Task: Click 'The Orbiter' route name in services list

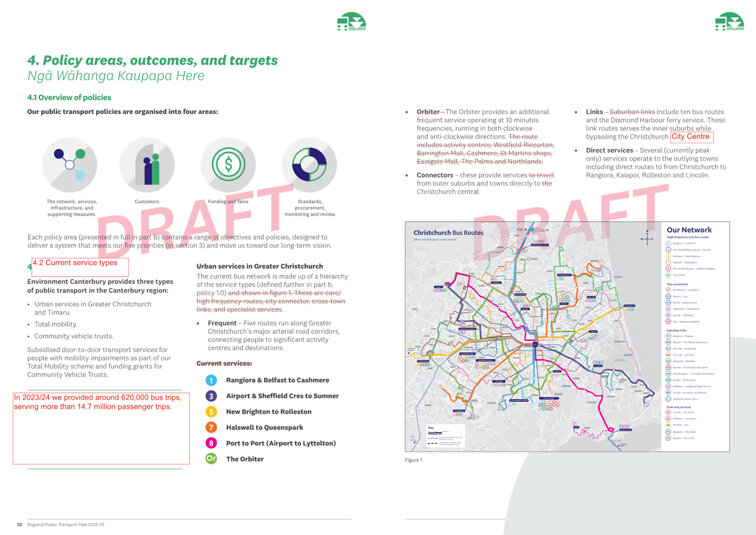Action: point(245,459)
